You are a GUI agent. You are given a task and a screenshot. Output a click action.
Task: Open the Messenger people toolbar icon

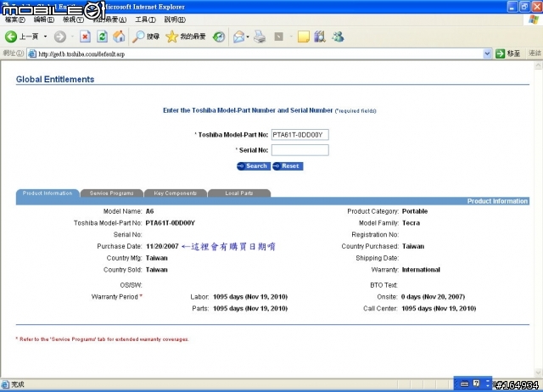click(x=338, y=36)
